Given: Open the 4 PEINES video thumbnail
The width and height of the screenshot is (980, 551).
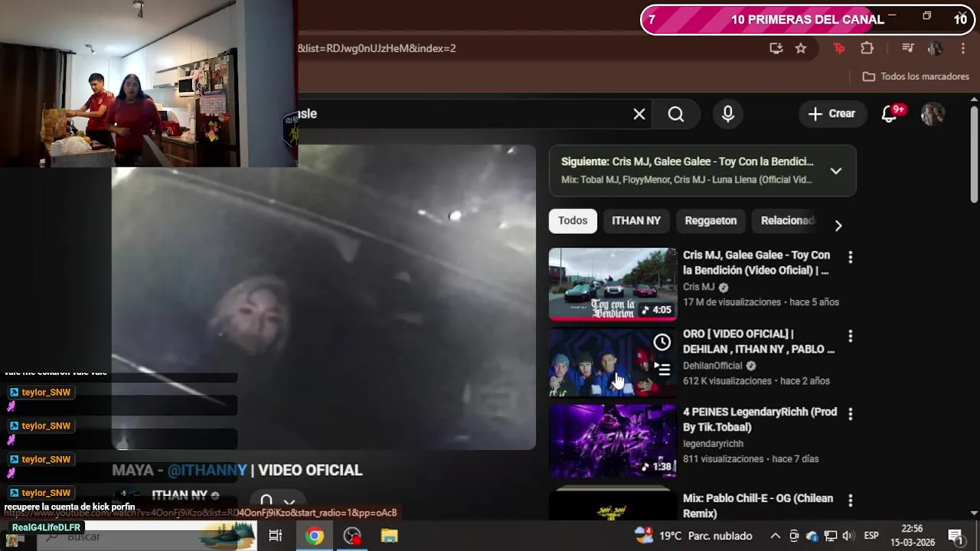Looking at the screenshot, I should (x=612, y=441).
